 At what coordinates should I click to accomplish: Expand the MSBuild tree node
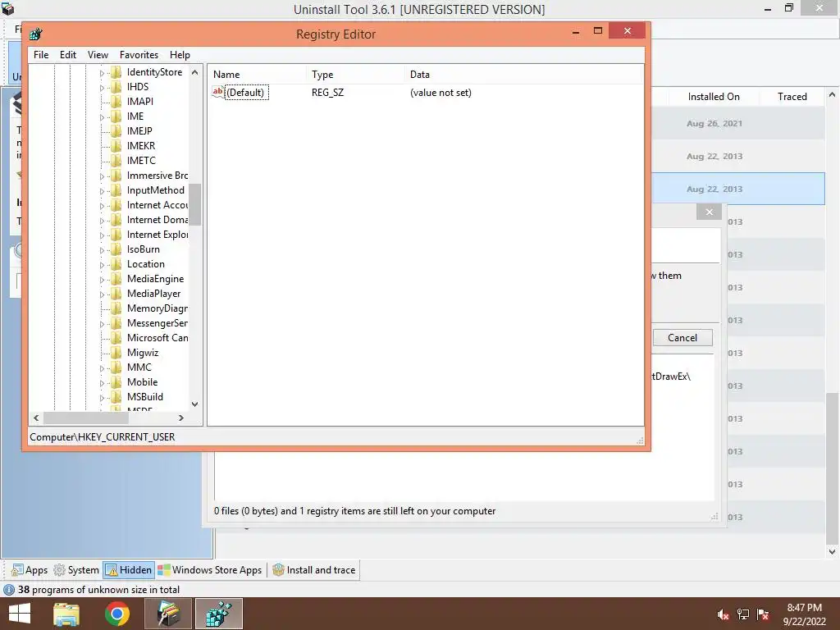pyautogui.click(x=102, y=398)
